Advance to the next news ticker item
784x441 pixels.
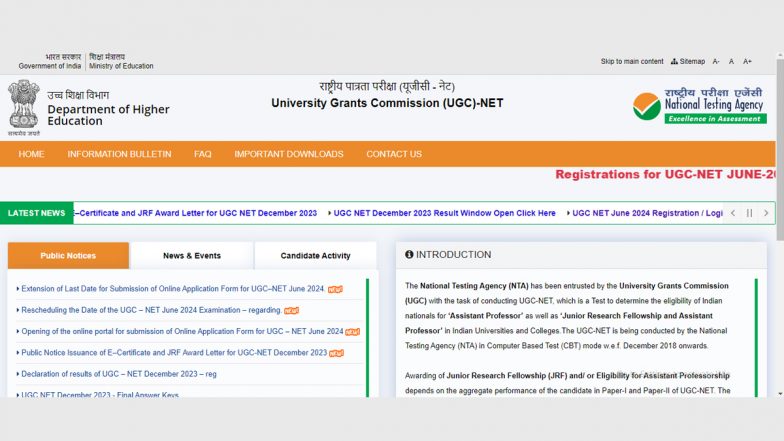click(766, 213)
